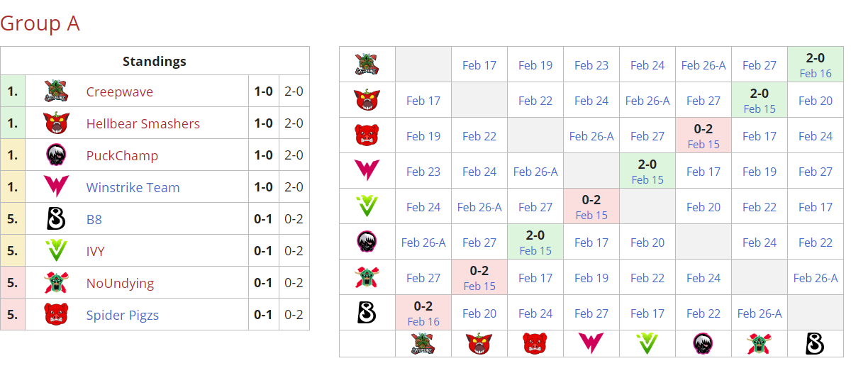Image resolution: width=868 pixels, height=373 pixels.
Task: Open the Creepwave team link
Action: pyautogui.click(x=119, y=92)
